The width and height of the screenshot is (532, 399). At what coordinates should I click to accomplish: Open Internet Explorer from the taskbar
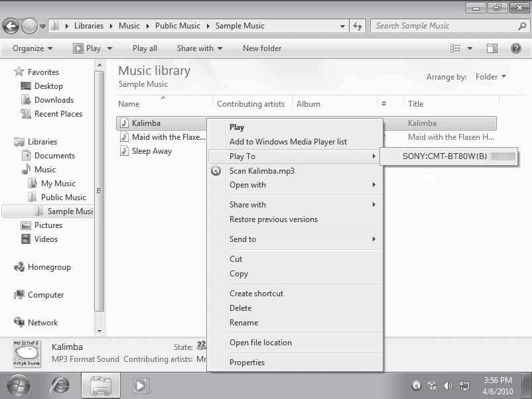pyautogui.click(x=60, y=386)
